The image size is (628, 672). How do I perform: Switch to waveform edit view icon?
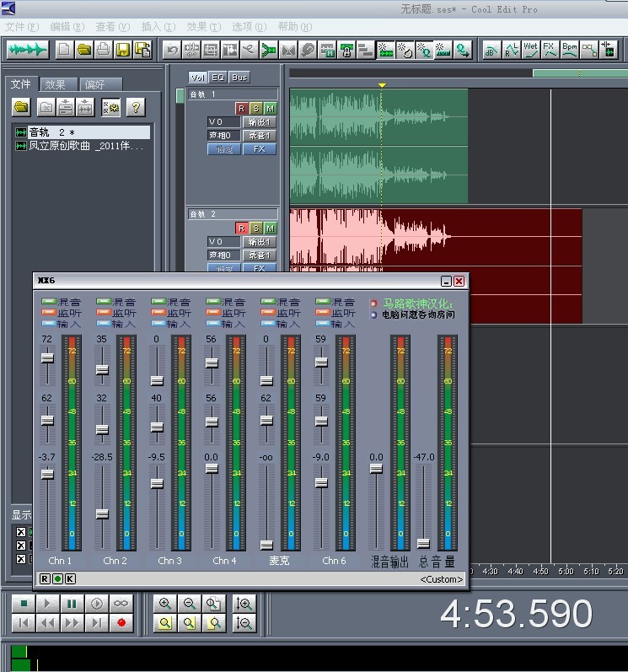click(x=26, y=50)
